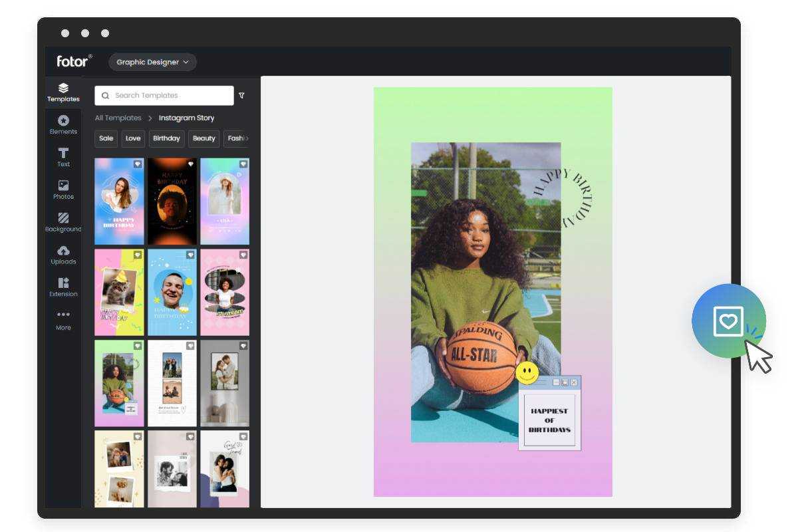
Task: Select the pink checkered oval template
Action: (225, 293)
